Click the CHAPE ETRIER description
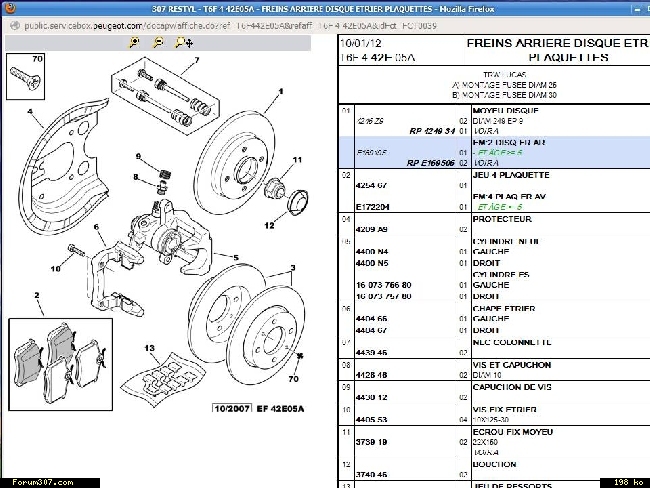Viewport: 650px width, 488px height. [x=504, y=308]
